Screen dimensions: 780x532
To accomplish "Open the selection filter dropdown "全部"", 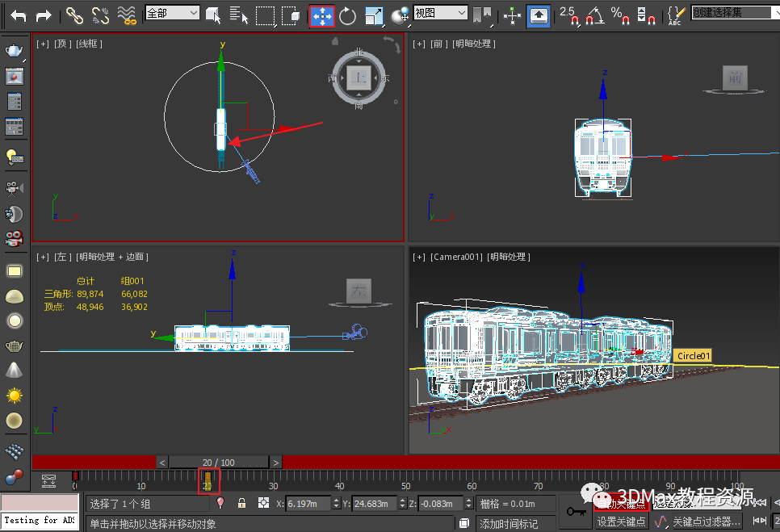I will (x=172, y=13).
